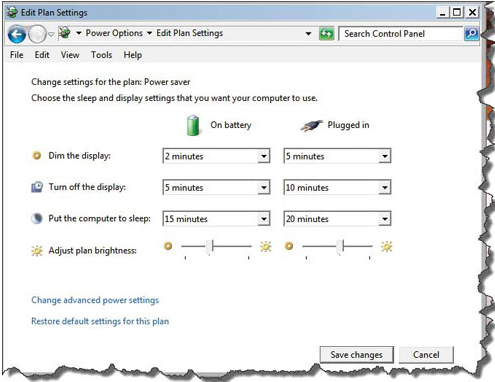The width and height of the screenshot is (495, 382).
Task: Open the Tools menu
Action: point(102,55)
